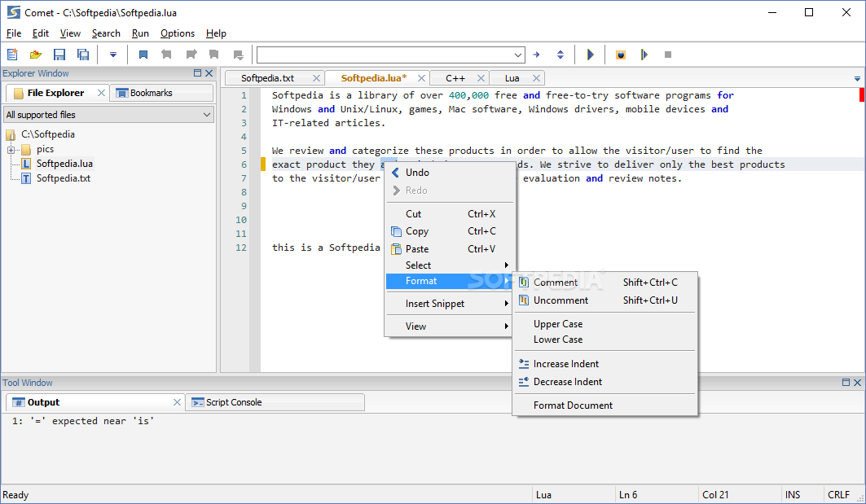Choose Cut in the context menu

pyautogui.click(x=450, y=213)
